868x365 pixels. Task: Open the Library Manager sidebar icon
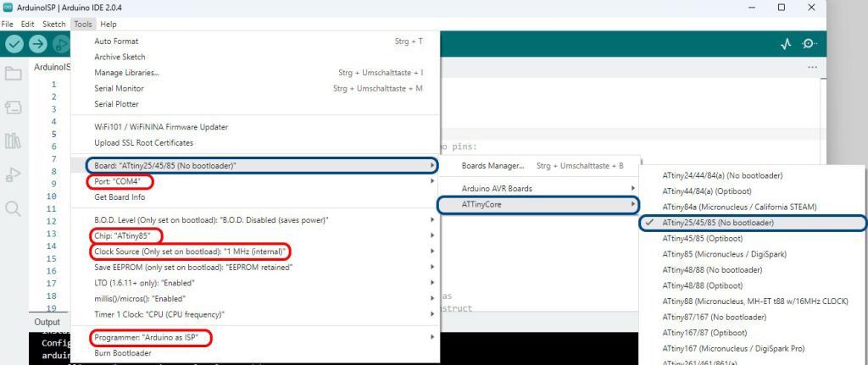13,141
